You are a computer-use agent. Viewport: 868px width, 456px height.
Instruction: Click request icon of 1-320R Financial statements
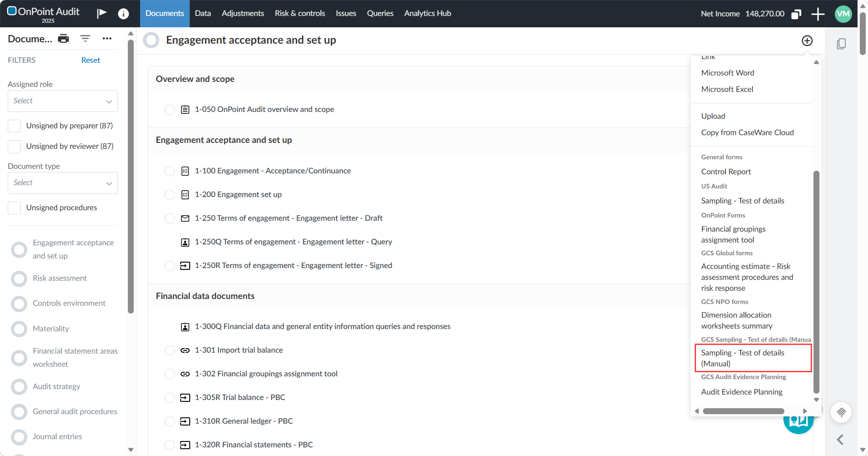pos(185,445)
